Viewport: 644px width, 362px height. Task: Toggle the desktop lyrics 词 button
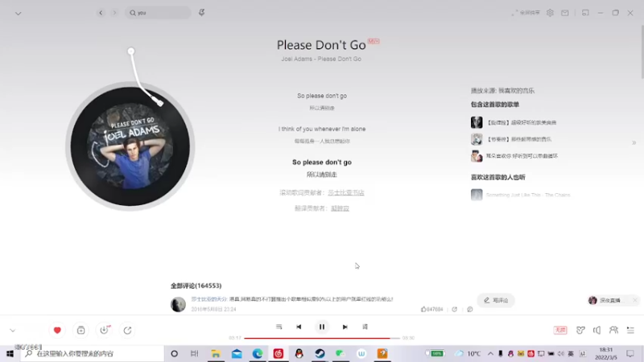coord(365,327)
